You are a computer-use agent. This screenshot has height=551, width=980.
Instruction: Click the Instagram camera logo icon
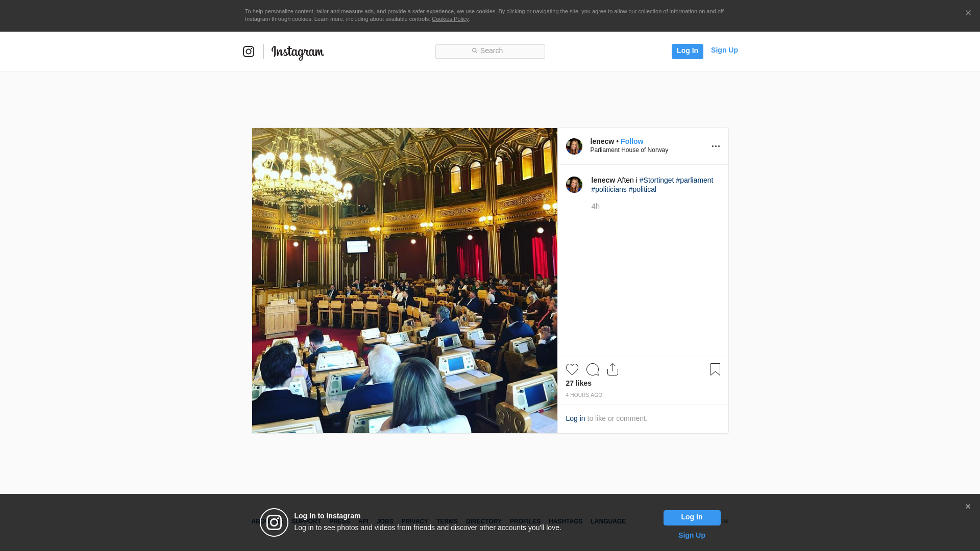[249, 52]
